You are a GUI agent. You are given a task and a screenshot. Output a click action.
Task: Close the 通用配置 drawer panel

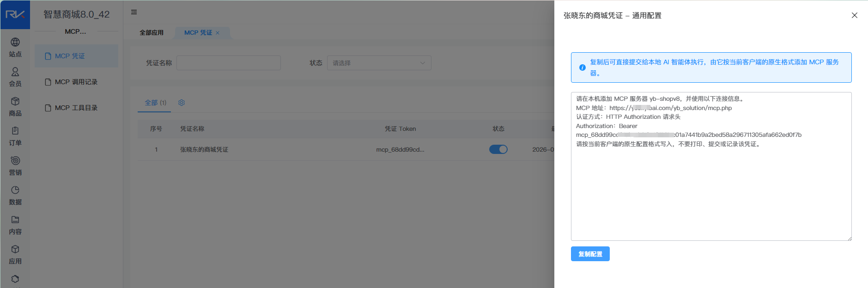click(855, 15)
